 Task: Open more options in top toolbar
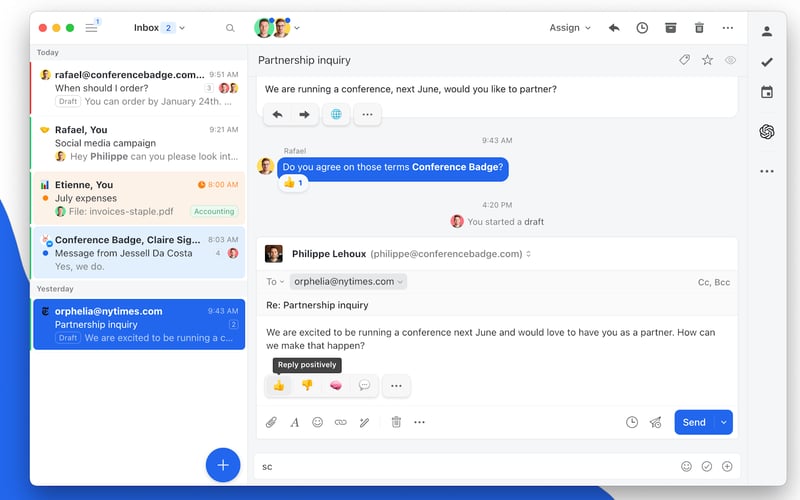coord(728,28)
